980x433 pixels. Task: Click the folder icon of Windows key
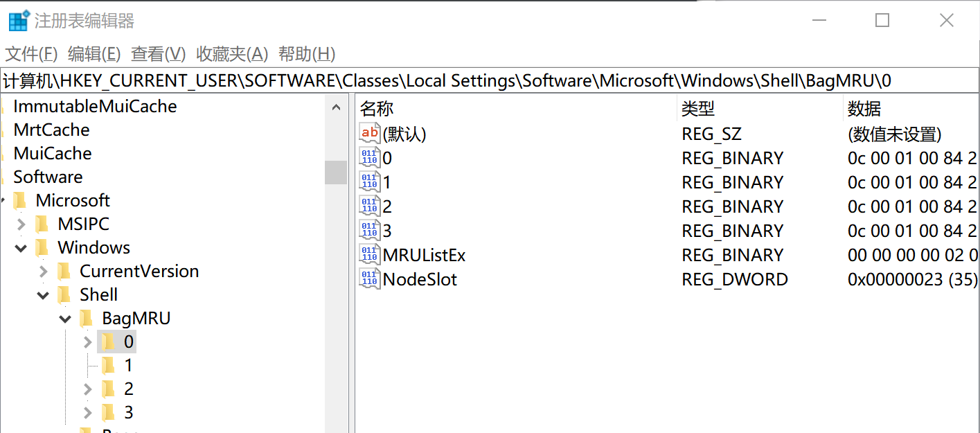43,247
